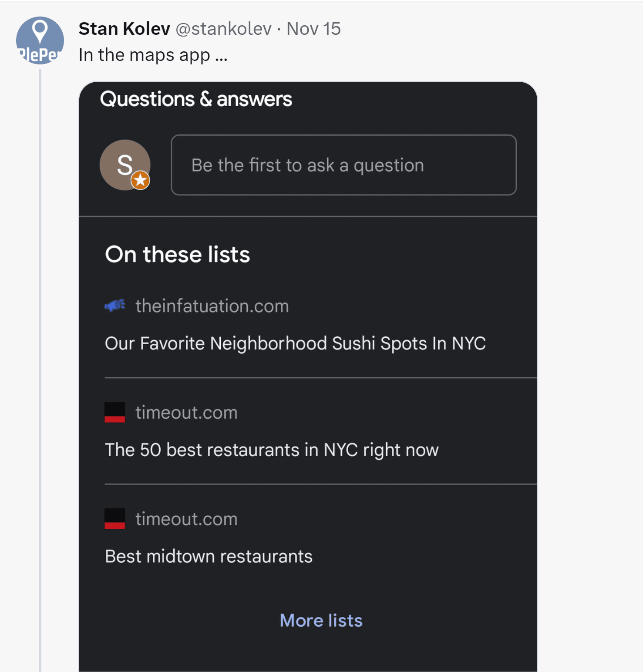643x672 pixels.
Task: Click timeout.com favicon above "The 50 best restaurants"
Action: click(115, 412)
